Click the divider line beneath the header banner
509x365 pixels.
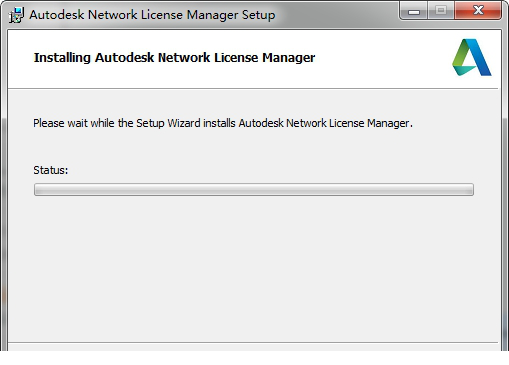pos(253,89)
